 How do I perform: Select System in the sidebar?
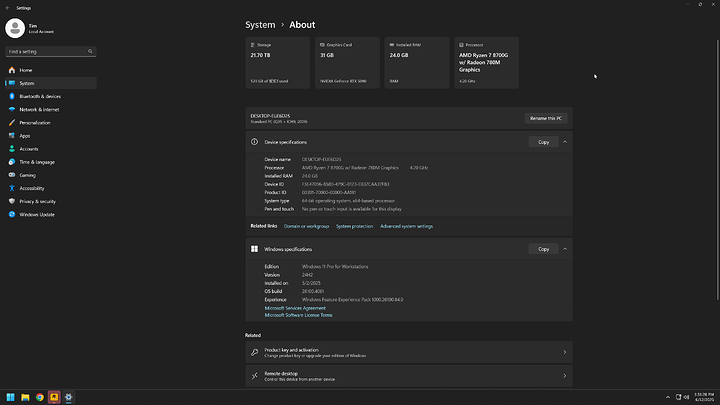click(x=51, y=83)
